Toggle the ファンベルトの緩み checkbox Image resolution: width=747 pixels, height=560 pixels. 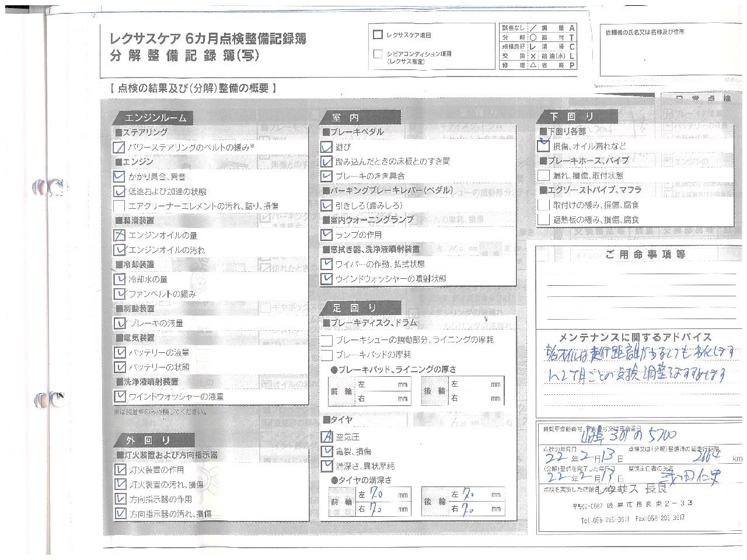coord(119,293)
